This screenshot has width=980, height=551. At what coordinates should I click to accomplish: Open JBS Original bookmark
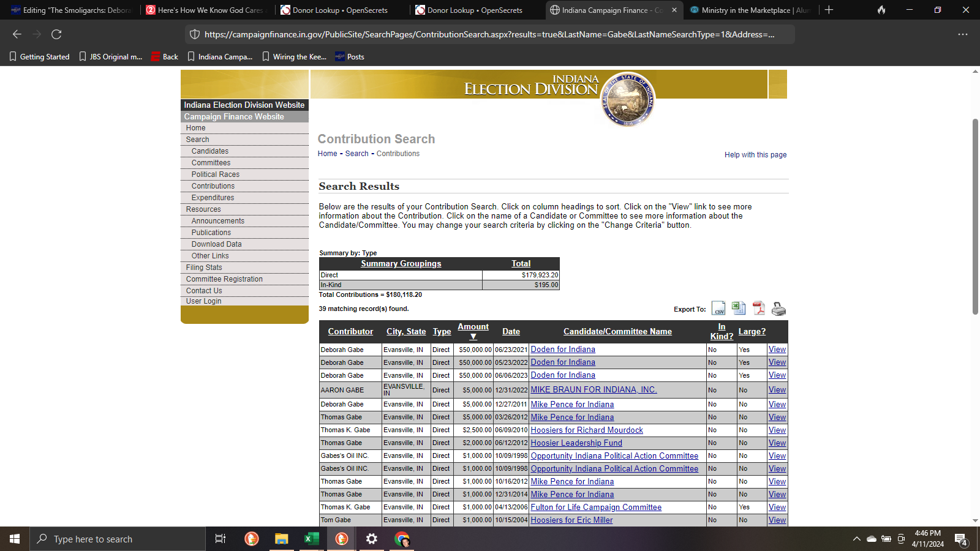pos(110,57)
